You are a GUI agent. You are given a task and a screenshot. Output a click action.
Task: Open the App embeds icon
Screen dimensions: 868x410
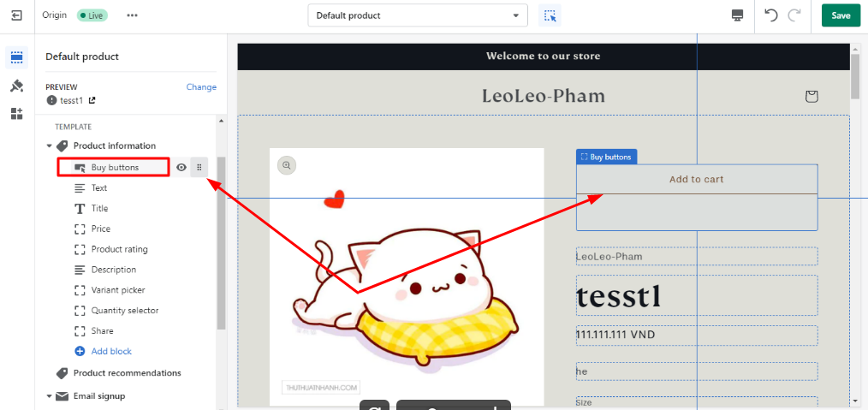(16, 114)
